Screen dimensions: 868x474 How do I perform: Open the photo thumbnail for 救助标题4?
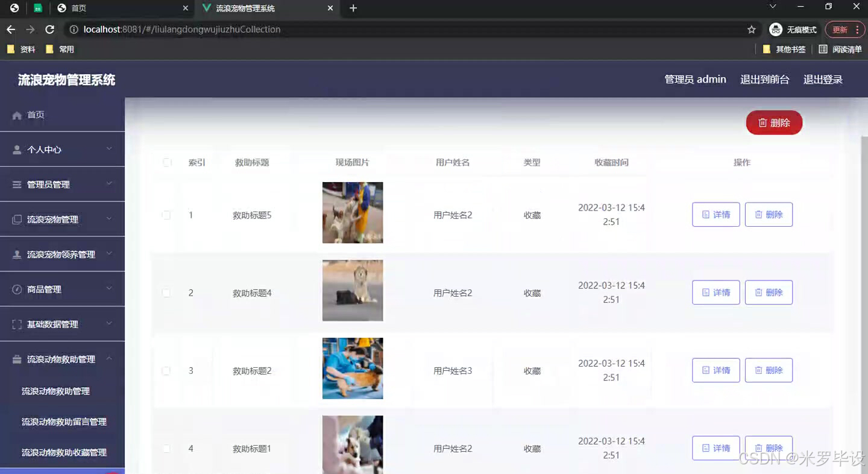click(353, 291)
